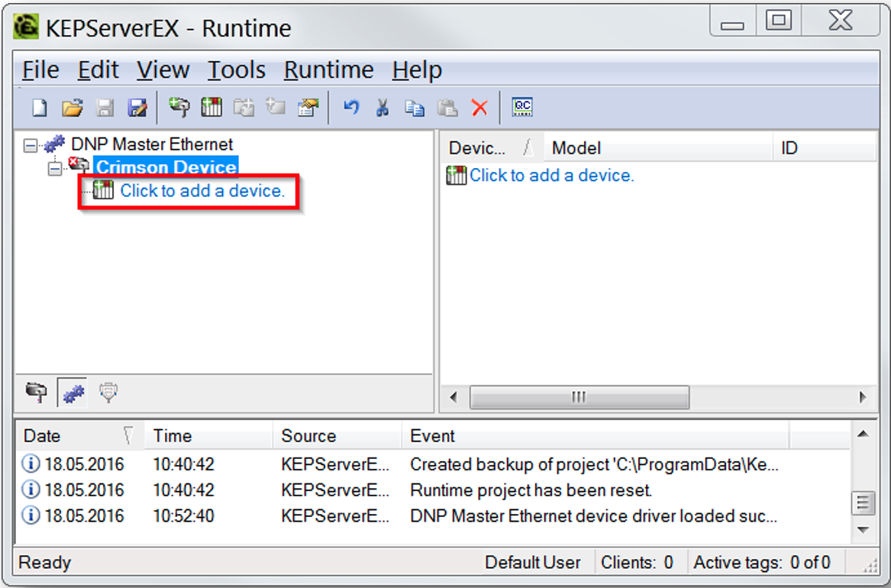Click the Undo arrow icon

[x=351, y=107]
